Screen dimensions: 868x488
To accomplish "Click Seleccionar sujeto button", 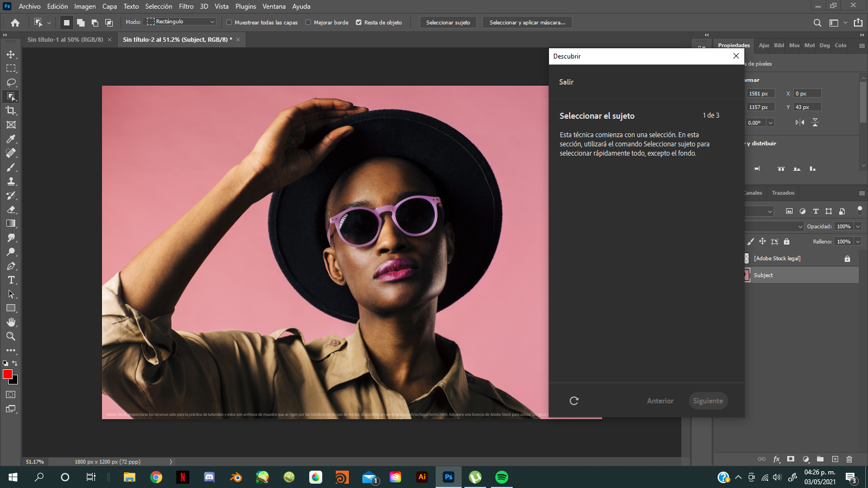I will pos(448,23).
